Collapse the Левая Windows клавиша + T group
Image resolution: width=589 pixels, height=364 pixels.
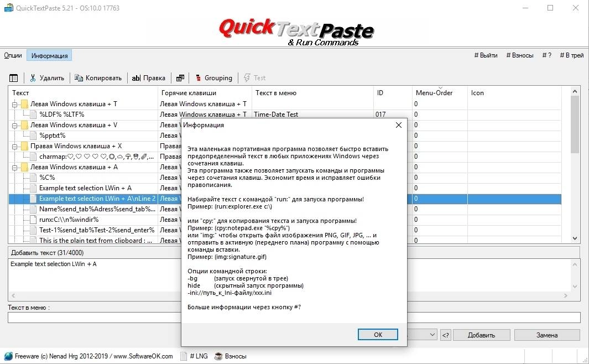[x=14, y=105]
